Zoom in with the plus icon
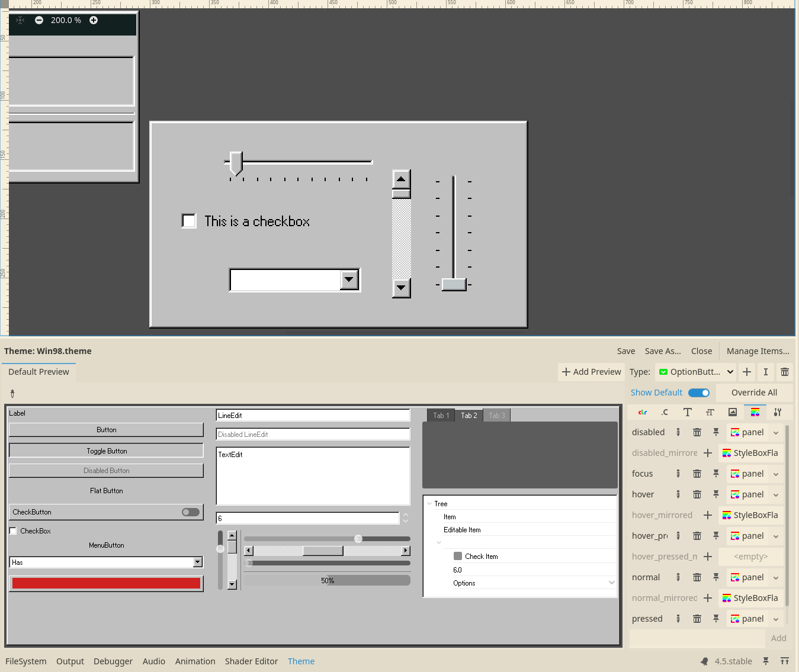Image resolution: width=799 pixels, height=672 pixels. 94,20
